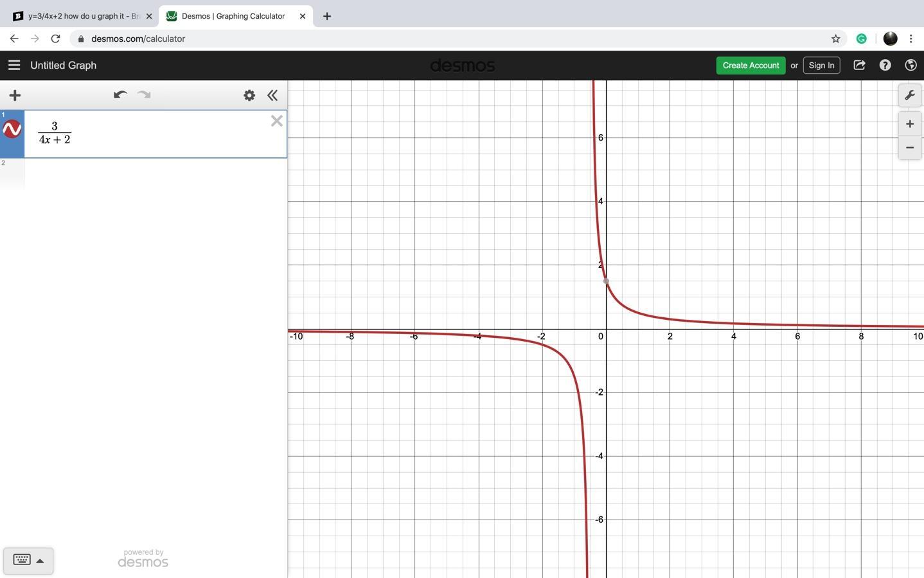Screen dimensions: 924x578
Task: Click the empty expression row 2
Action: [x=155, y=174]
